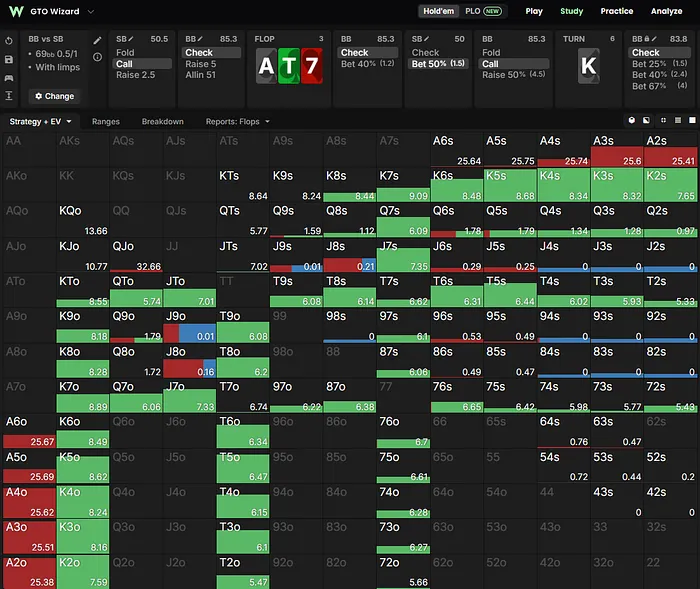Choose Bet 50% (1.5) for SB flop
Screen dimensions: 700x589
click(438, 64)
